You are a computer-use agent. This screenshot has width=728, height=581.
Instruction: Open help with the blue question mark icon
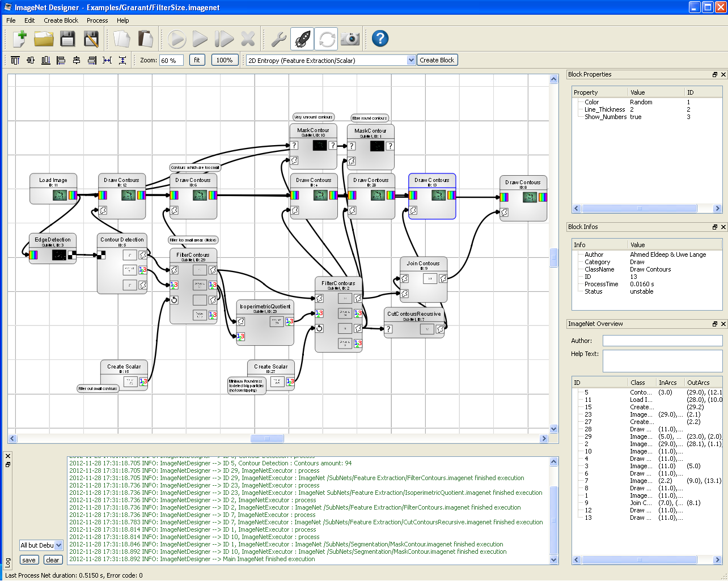pos(380,39)
